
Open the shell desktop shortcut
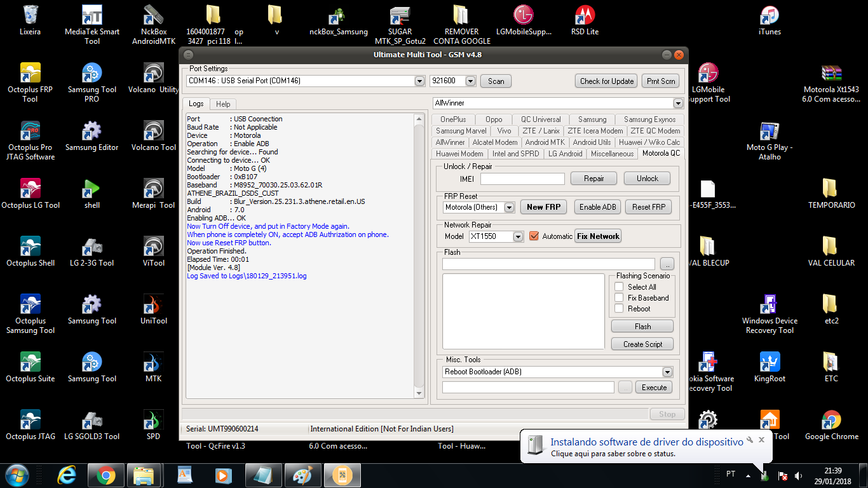coord(92,194)
